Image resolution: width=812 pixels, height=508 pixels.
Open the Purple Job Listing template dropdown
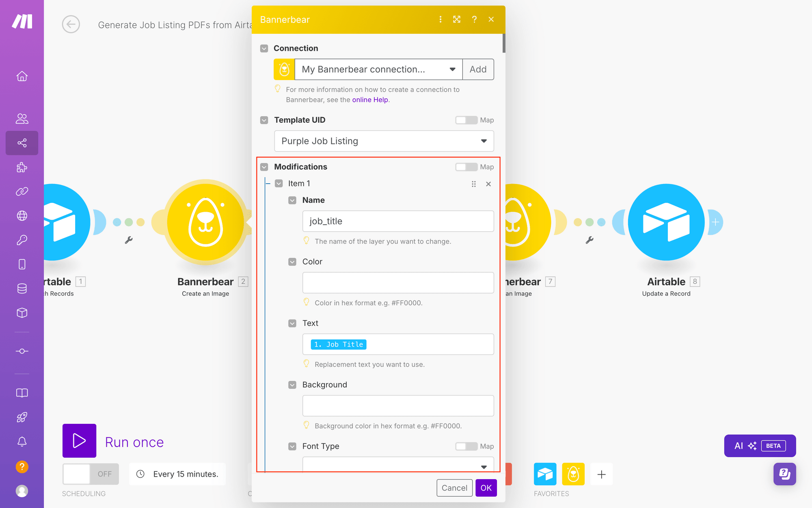tap(384, 141)
